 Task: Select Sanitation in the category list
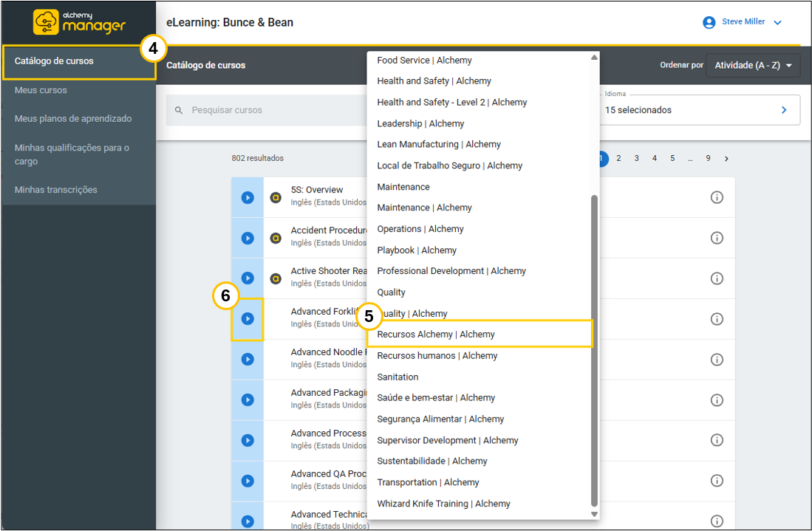(398, 377)
